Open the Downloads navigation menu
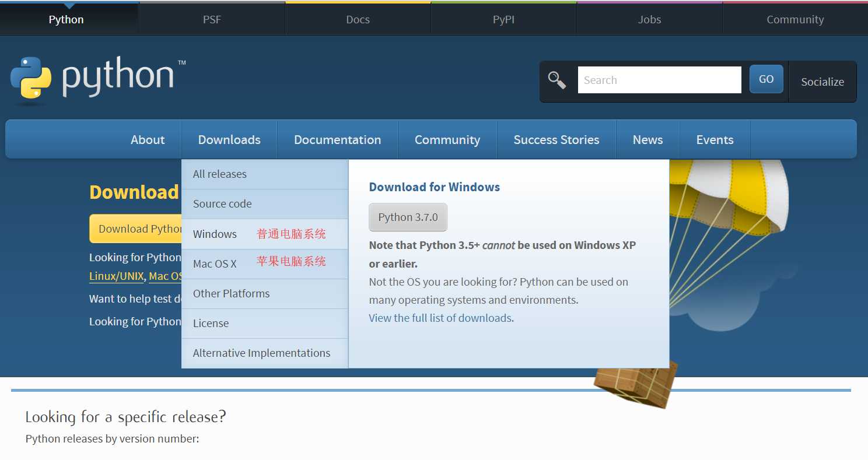This screenshot has height=460, width=868. click(x=229, y=140)
